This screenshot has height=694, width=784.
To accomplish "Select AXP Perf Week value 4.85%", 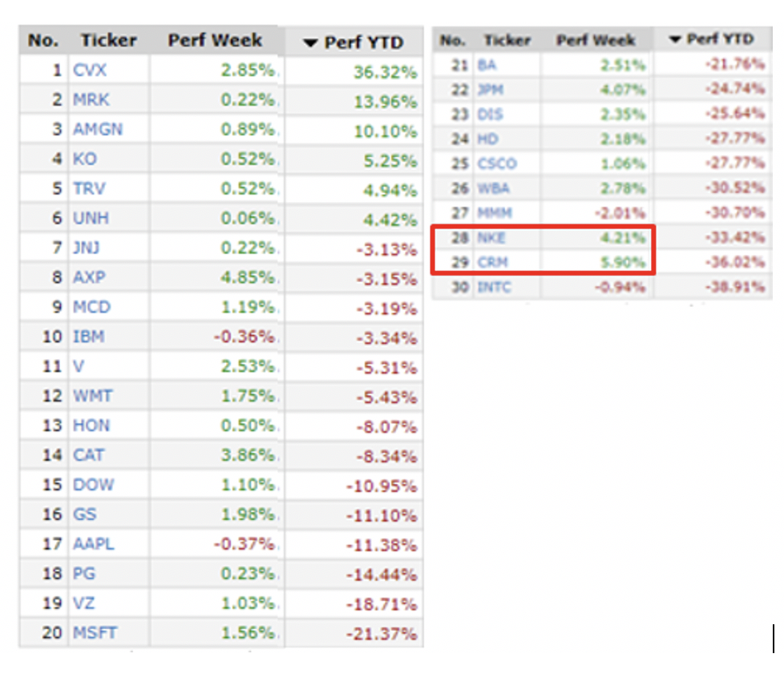I will click(x=248, y=277).
